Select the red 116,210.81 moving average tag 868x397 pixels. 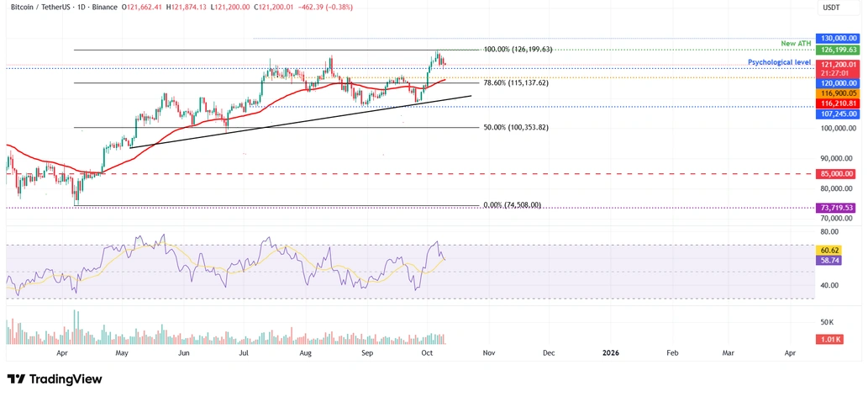point(839,103)
